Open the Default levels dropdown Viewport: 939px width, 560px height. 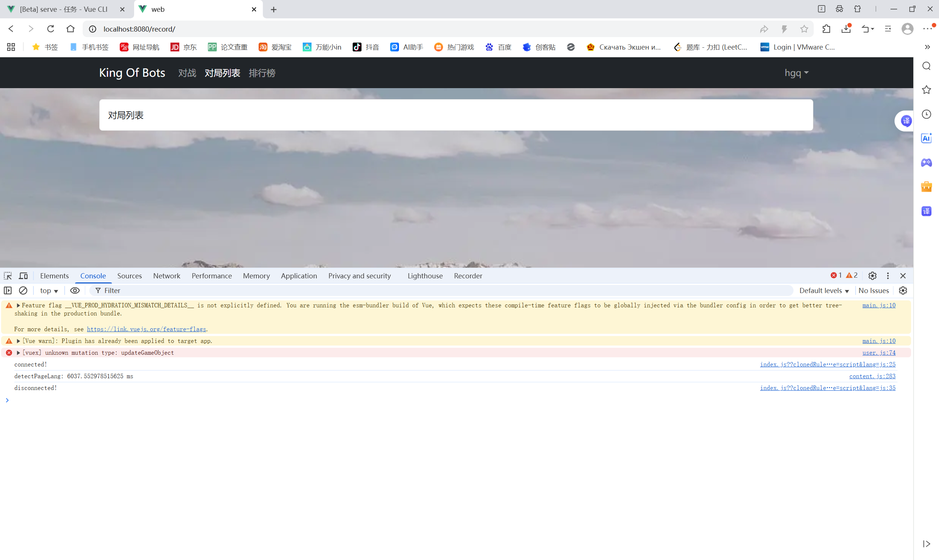coord(824,290)
